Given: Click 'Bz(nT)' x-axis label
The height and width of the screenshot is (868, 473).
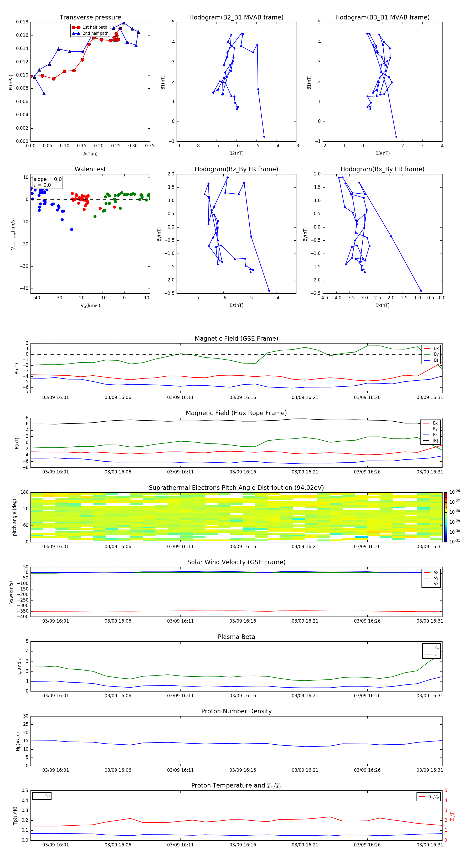Looking at the screenshot, I should (236, 305).
